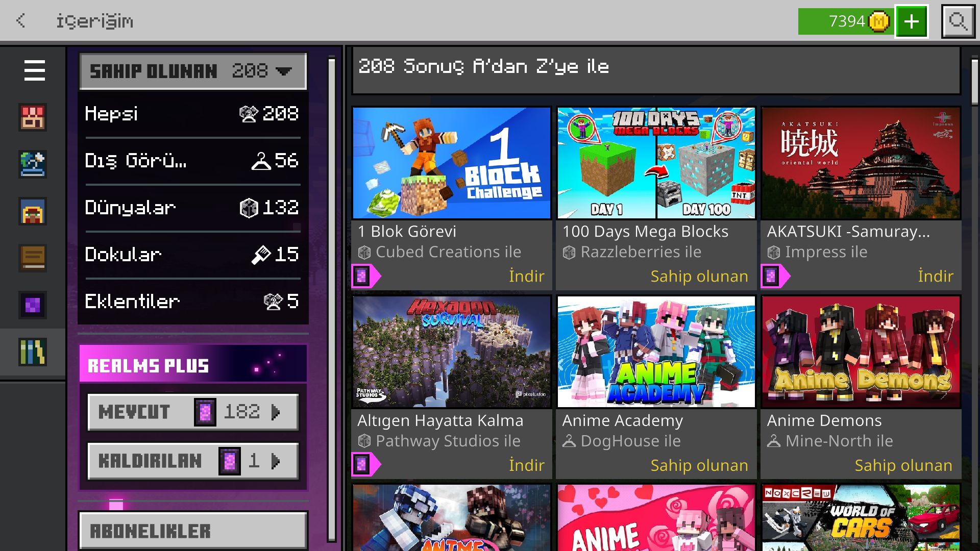Click the DogHouse ile creator text
This screenshot has width=980, height=551.
point(630,441)
